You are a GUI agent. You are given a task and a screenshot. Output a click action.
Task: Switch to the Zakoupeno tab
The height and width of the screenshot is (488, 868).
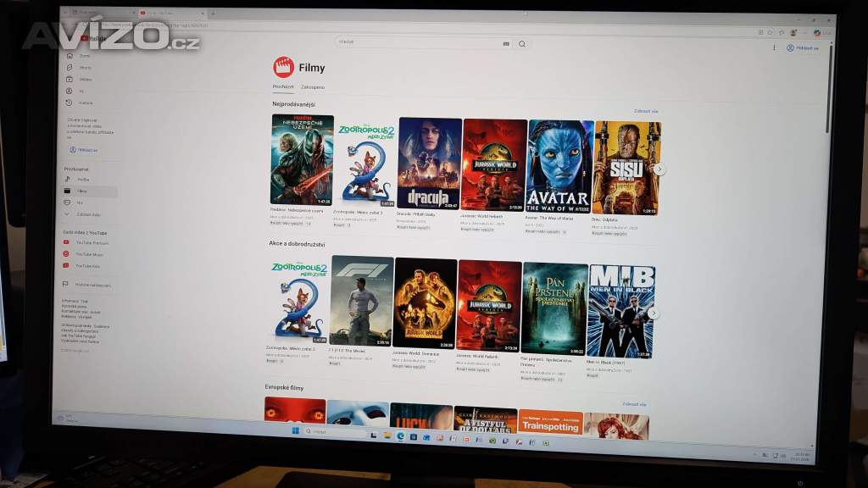tap(313, 87)
